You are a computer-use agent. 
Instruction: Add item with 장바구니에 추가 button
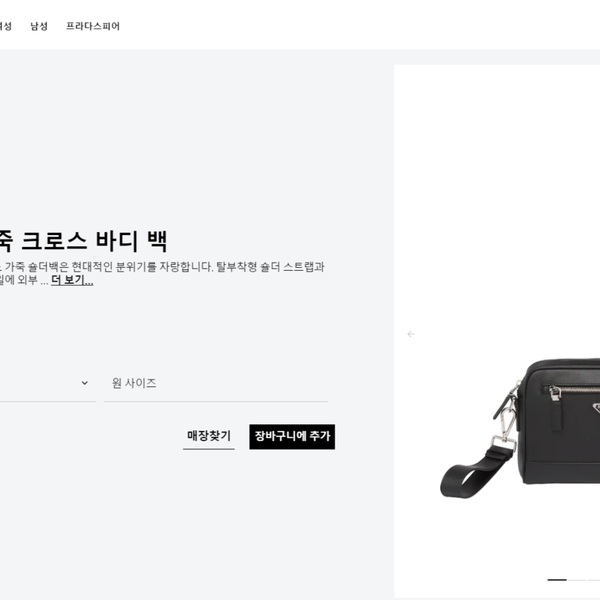click(x=292, y=436)
